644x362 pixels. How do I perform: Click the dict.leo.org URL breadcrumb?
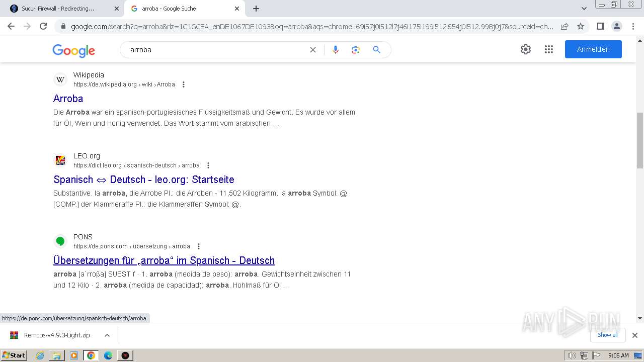pyautogui.click(x=136, y=165)
